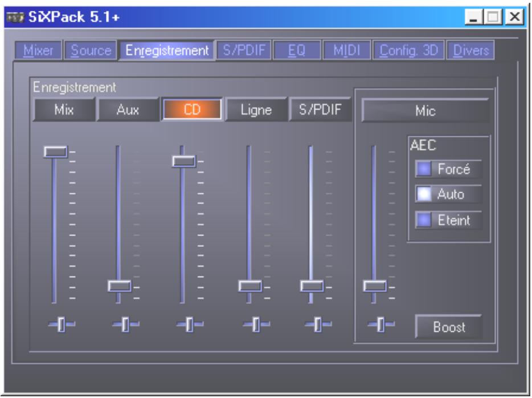Click the Aux balance slider knob

125,324
